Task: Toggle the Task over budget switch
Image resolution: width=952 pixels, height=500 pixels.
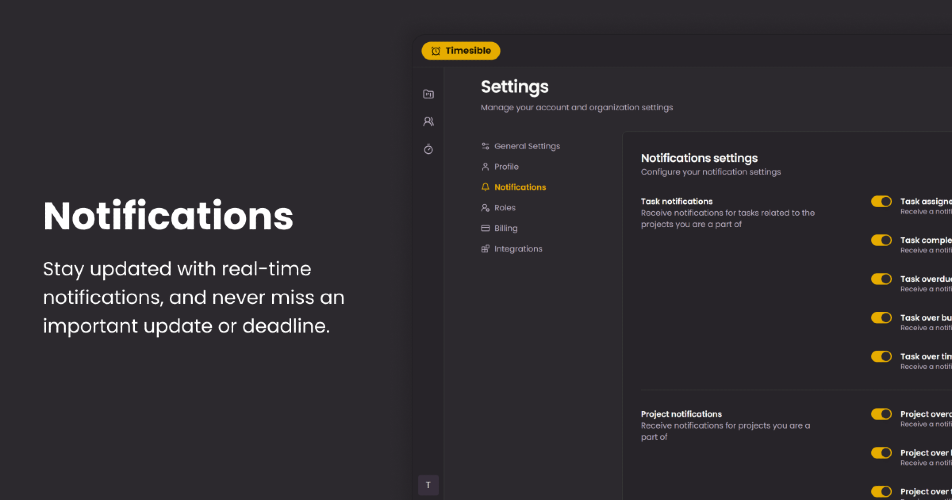Action: pos(882,318)
